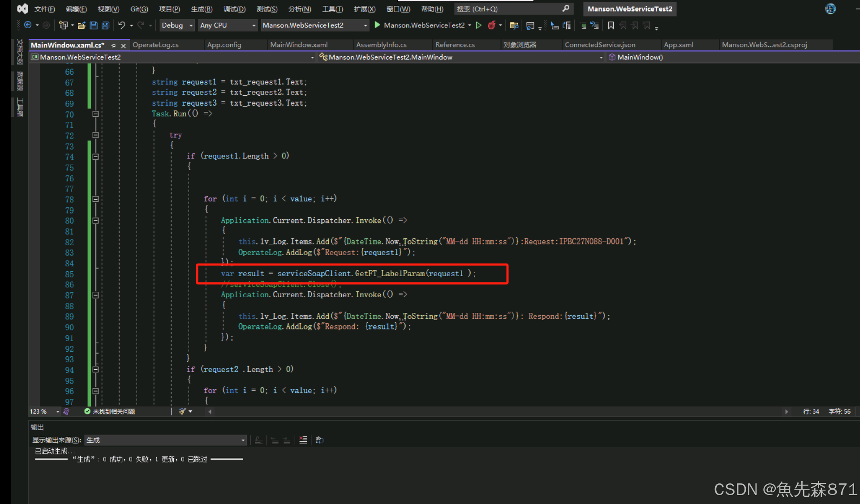The width and height of the screenshot is (860, 504).
Task: Click line number 85 in the gutter
Action: tap(69, 274)
